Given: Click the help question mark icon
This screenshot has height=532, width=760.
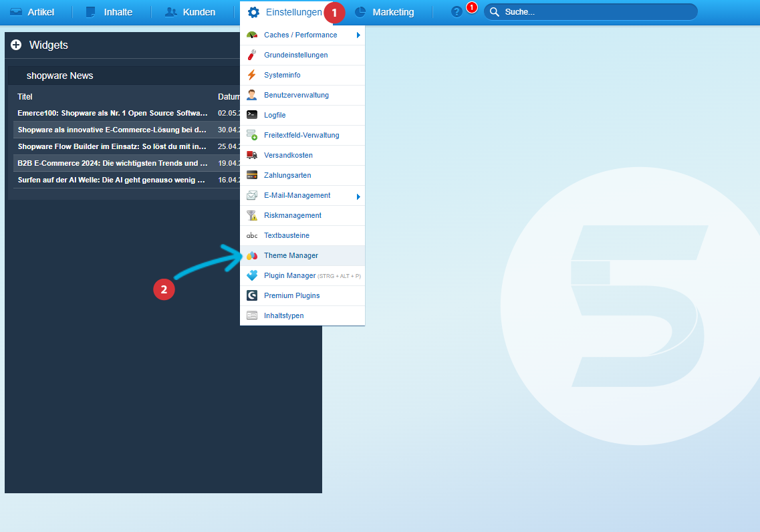Looking at the screenshot, I should (456, 12).
